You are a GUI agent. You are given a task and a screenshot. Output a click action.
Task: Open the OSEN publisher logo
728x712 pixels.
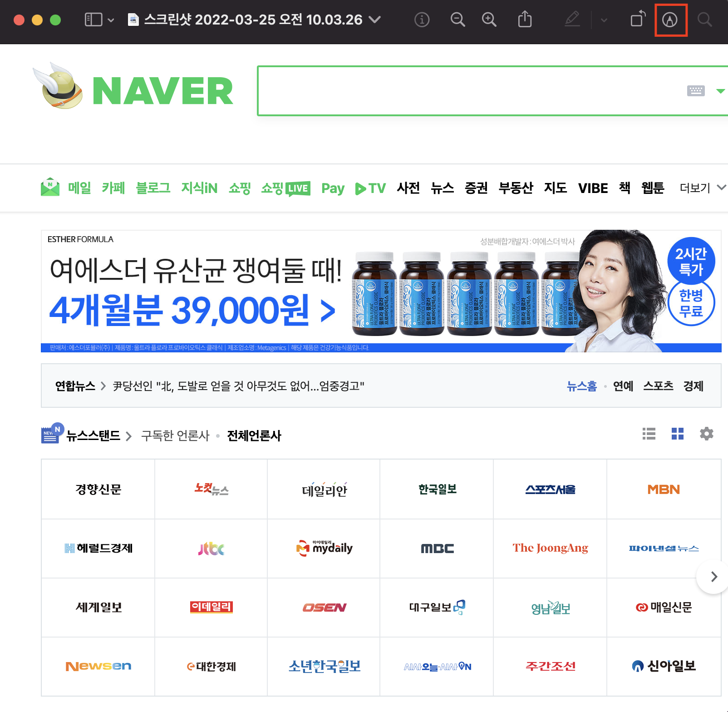click(324, 608)
